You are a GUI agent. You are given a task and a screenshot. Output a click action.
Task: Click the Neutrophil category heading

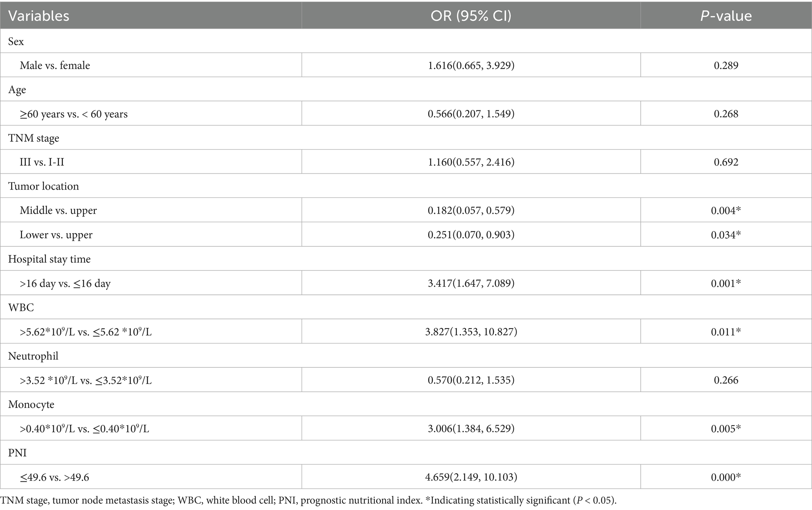[33, 356]
